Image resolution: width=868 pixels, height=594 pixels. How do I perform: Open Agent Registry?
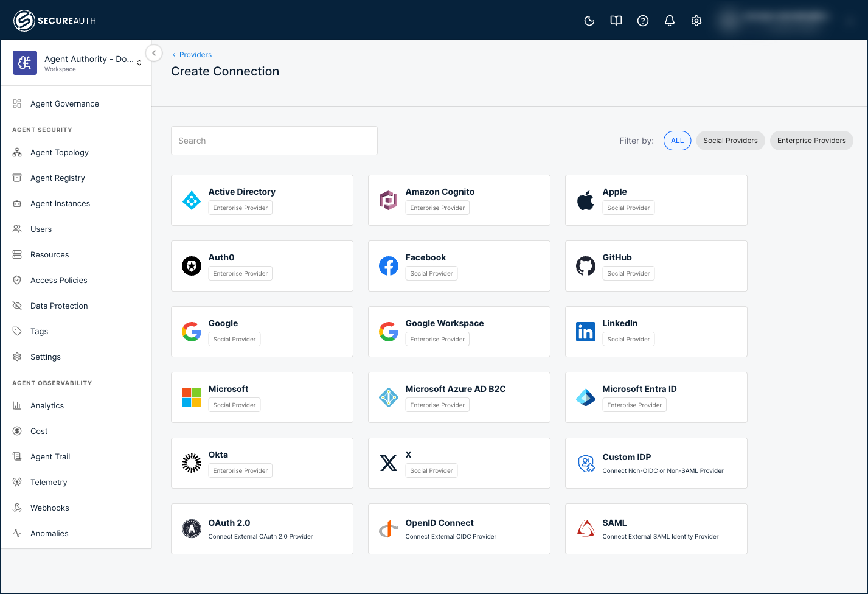(58, 178)
